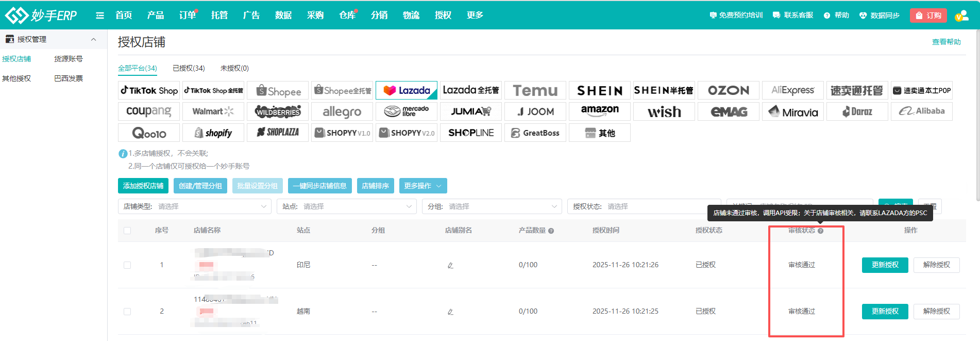
Task: Select the OZON platform tile
Action: [x=729, y=90]
